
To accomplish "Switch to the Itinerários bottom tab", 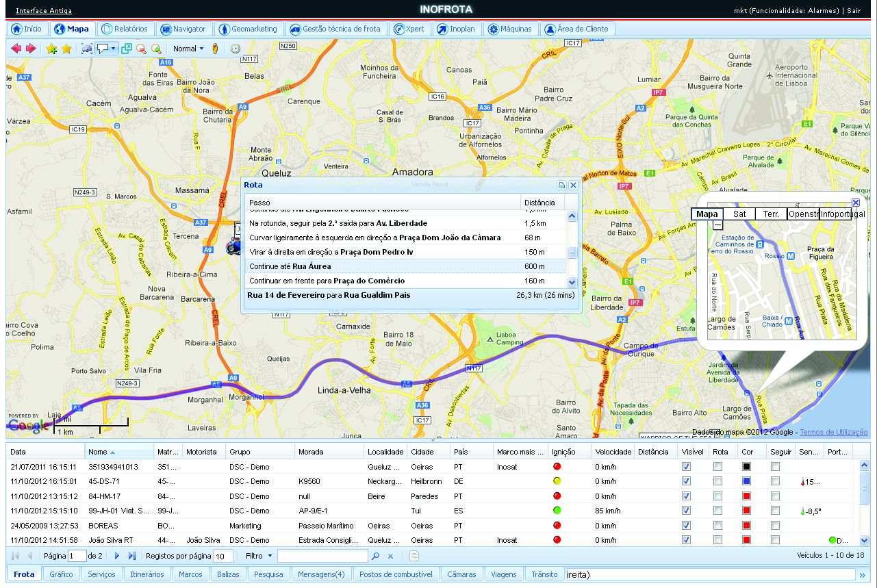I will (147, 574).
